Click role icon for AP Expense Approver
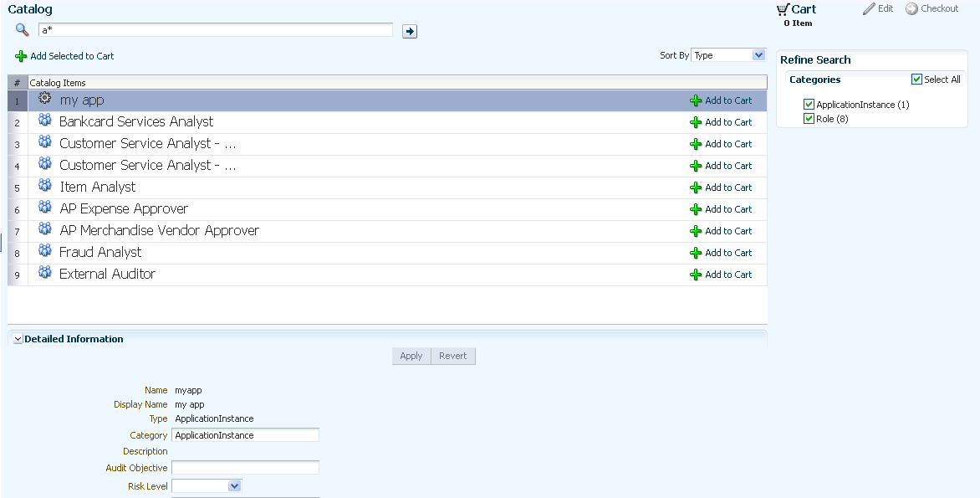 click(x=44, y=207)
